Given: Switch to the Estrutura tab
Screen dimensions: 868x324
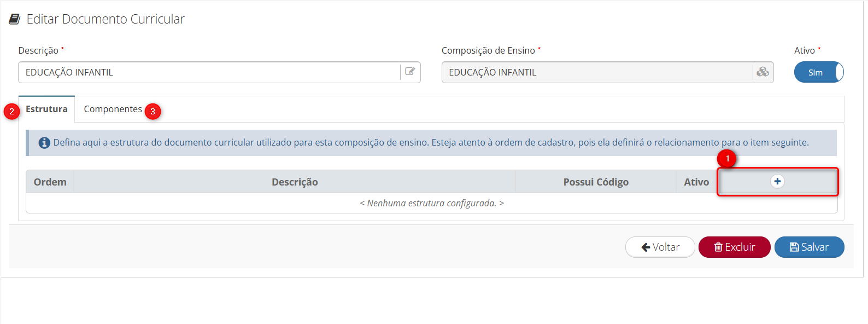Looking at the screenshot, I should pos(47,109).
